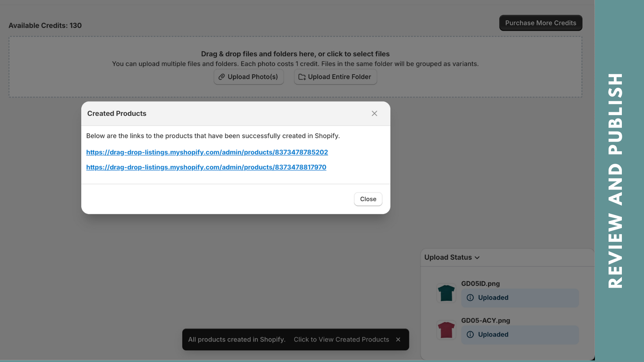
Task: Close the Created Products dialog with X
Action: pyautogui.click(x=374, y=113)
